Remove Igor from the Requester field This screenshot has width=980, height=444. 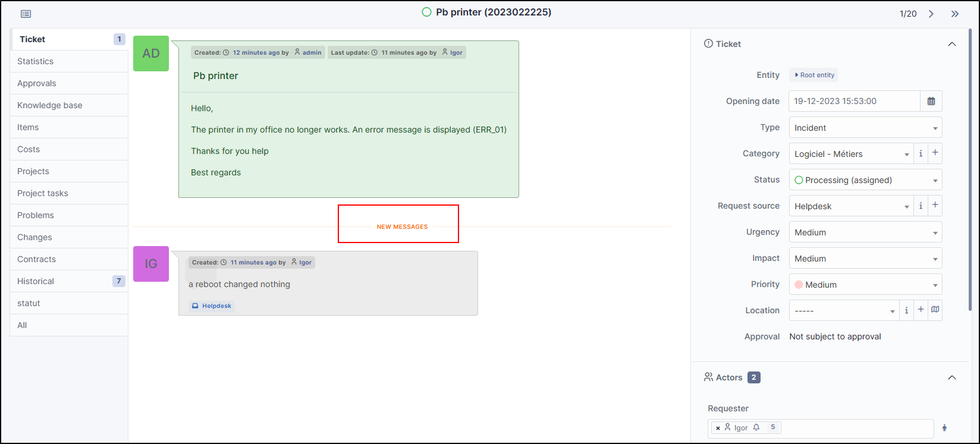click(718, 428)
